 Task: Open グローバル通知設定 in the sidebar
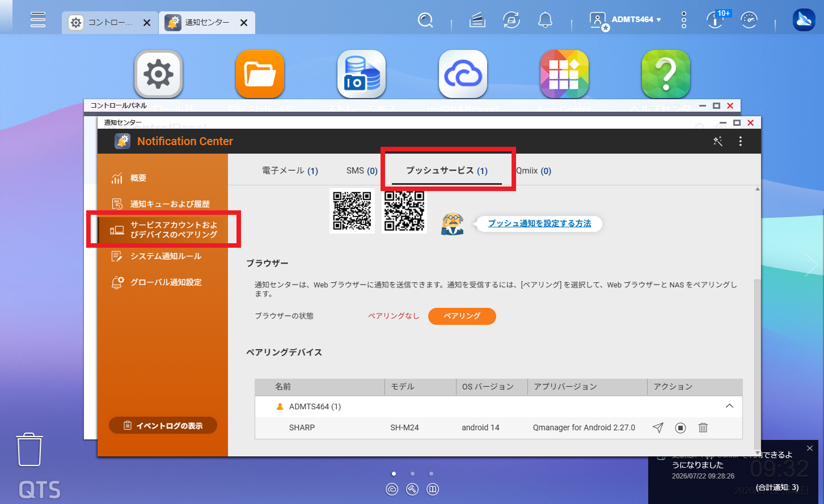coord(163,282)
